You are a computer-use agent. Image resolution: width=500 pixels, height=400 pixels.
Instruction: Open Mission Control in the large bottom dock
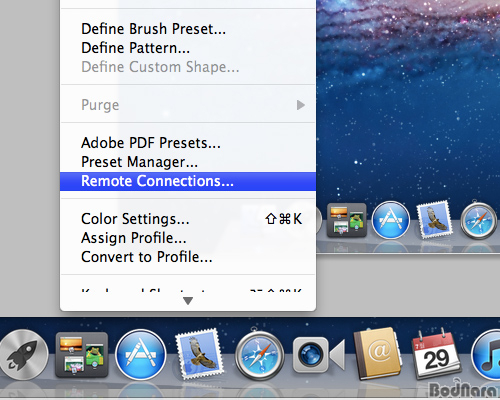pos(82,355)
